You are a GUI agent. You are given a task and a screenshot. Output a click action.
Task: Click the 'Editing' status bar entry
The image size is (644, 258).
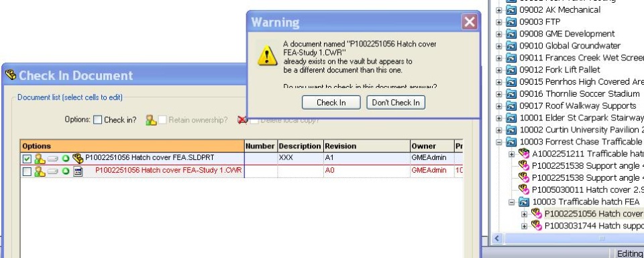coord(630,253)
